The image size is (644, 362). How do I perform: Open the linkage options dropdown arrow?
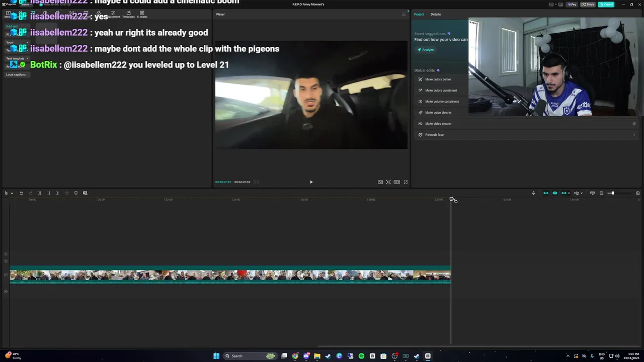coord(569,193)
